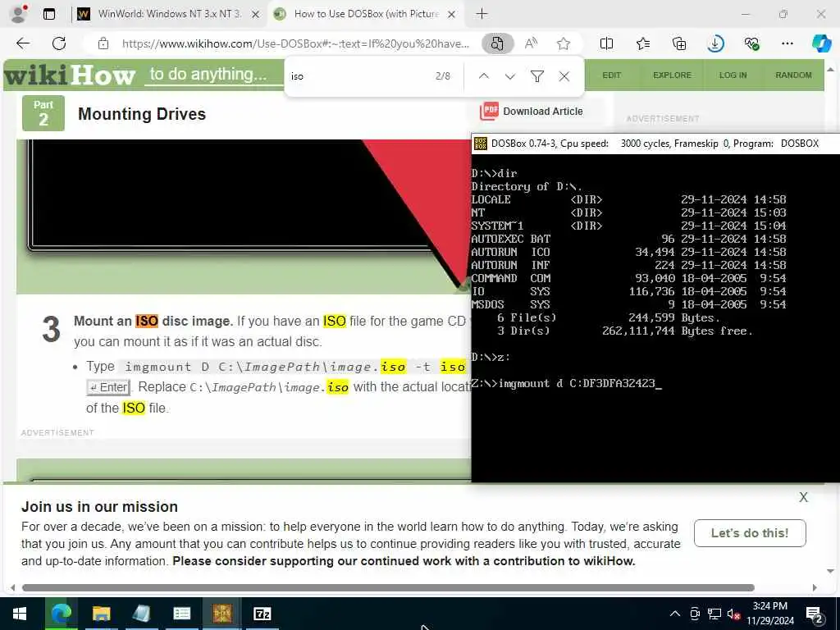Viewport: 840px width, 630px height.
Task: Click the Mounting Drives heading
Action: click(x=142, y=113)
